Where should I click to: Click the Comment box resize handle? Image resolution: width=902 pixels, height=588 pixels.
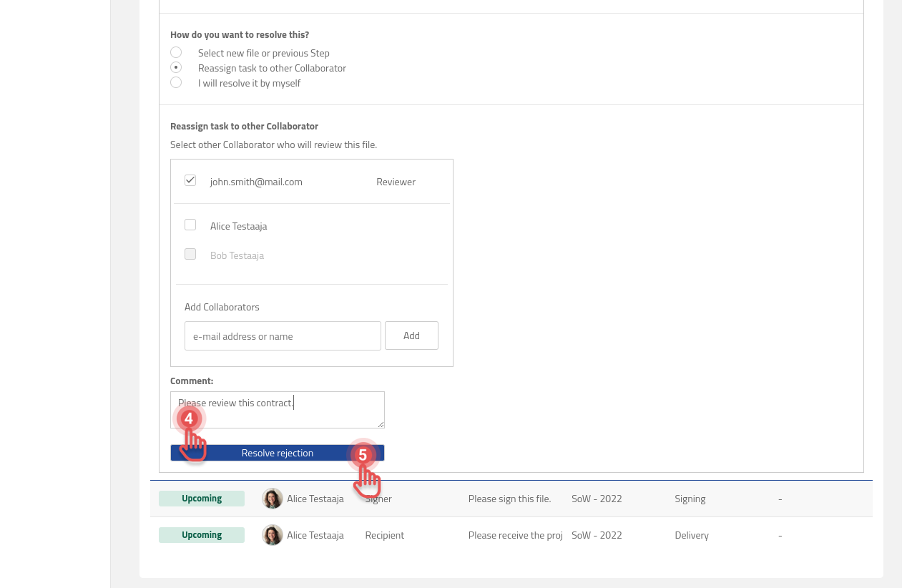pyautogui.click(x=381, y=424)
